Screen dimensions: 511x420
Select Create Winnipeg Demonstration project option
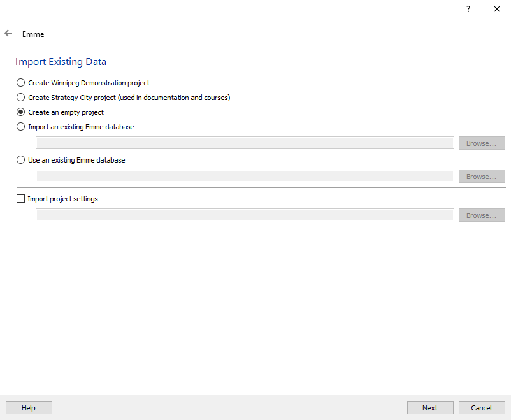coord(21,83)
